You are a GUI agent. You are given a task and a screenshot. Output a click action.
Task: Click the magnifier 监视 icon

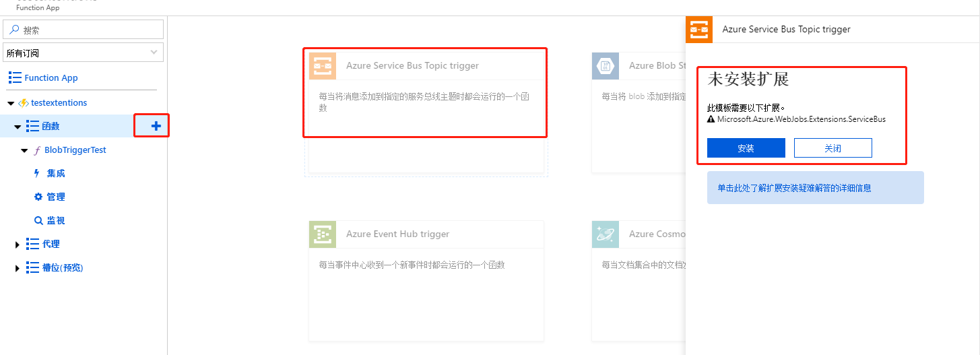tap(38, 220)
